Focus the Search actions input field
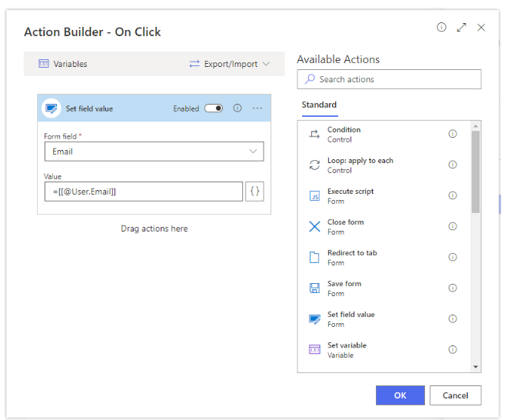 (389, 79)
